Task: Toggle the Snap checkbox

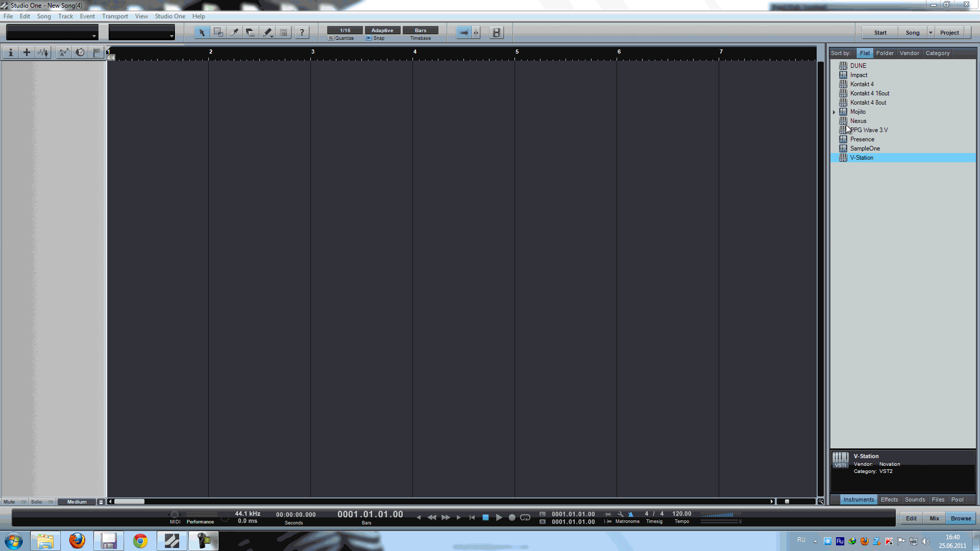Action: coord(369,38)
